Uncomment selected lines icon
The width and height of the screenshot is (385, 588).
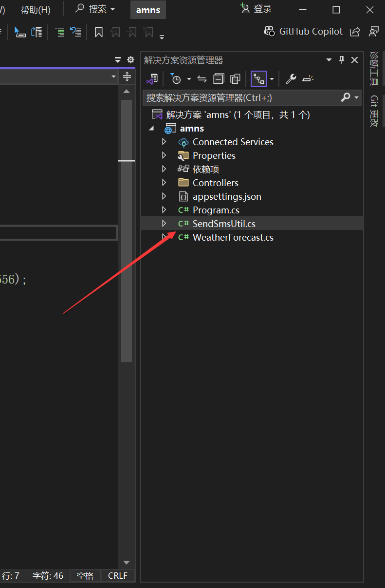pos(75,32)
